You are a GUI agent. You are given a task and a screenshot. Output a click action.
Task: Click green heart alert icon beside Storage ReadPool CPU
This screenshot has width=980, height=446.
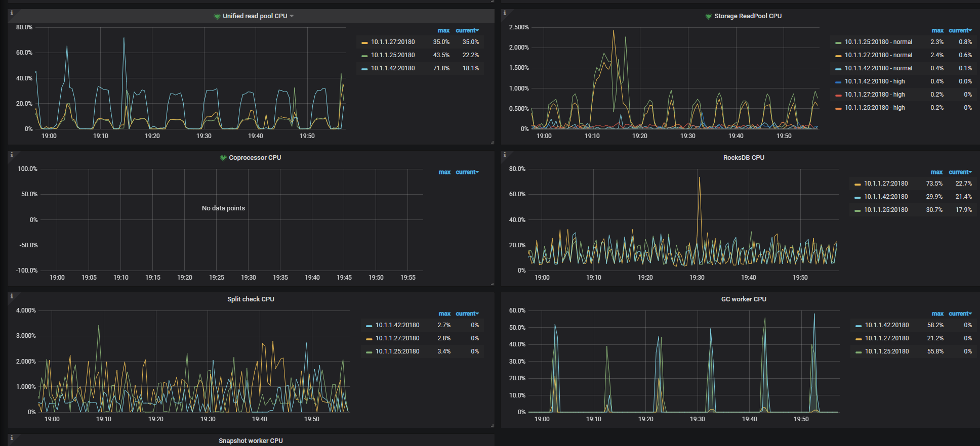709,16
